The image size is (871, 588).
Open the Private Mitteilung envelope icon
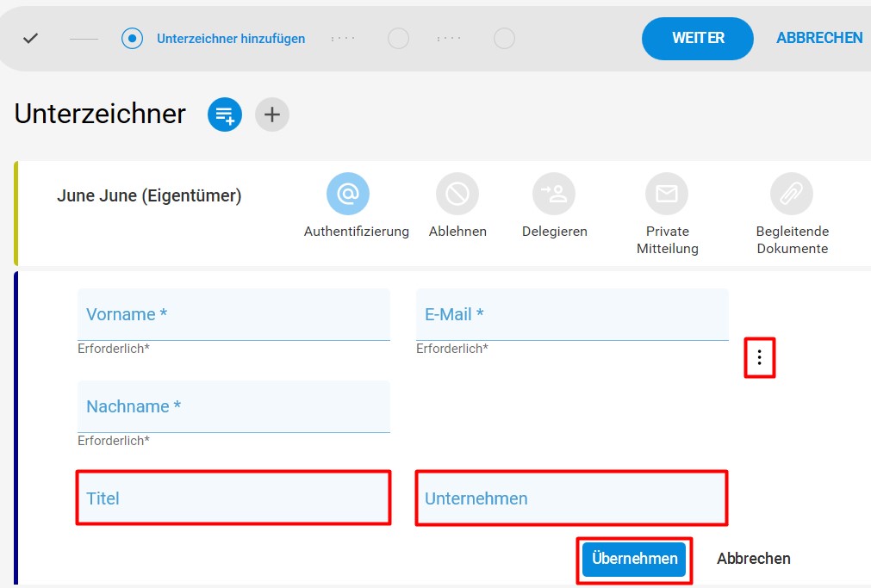click(x=667, y=194)
